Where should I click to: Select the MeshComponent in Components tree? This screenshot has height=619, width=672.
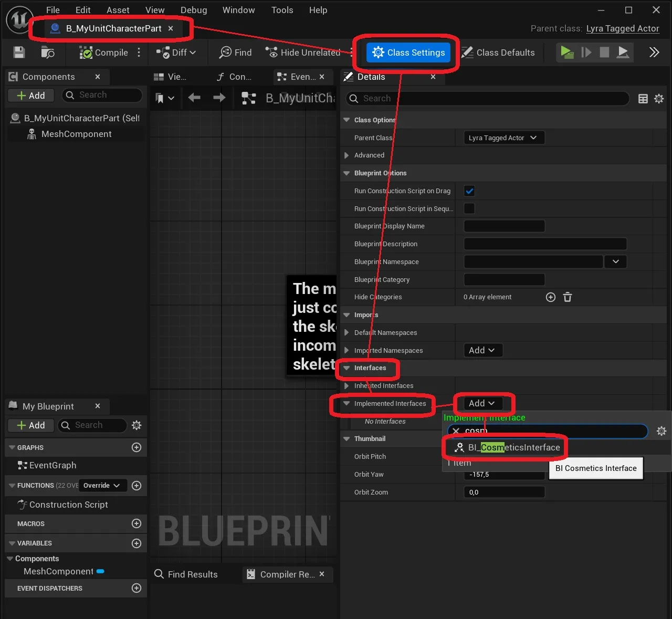(76, 134)
